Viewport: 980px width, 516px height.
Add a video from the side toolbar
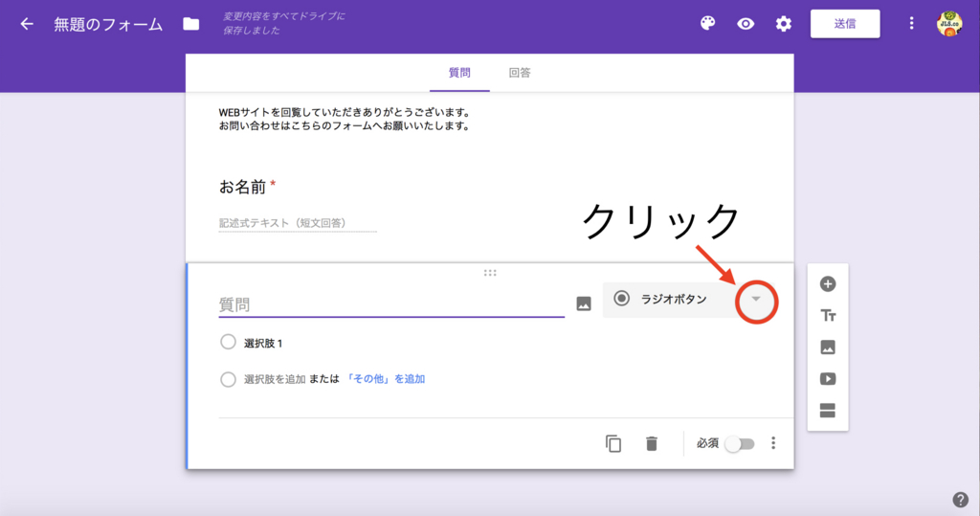(828, 379)
